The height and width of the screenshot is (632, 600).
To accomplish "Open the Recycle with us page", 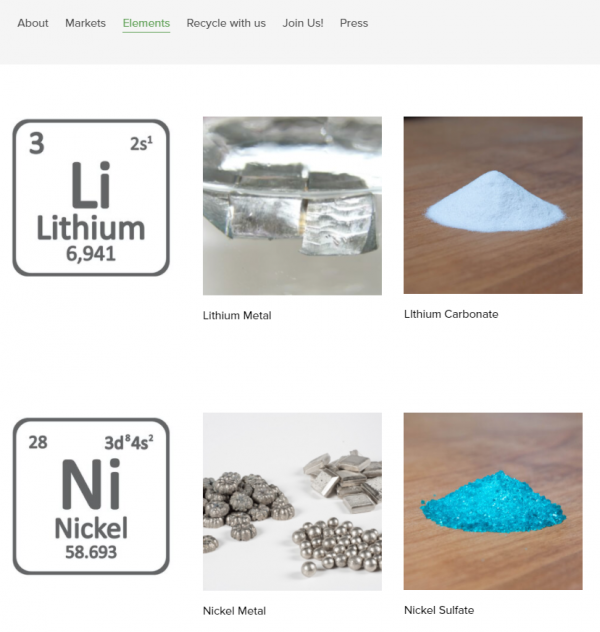I will [x=226, y=23].
